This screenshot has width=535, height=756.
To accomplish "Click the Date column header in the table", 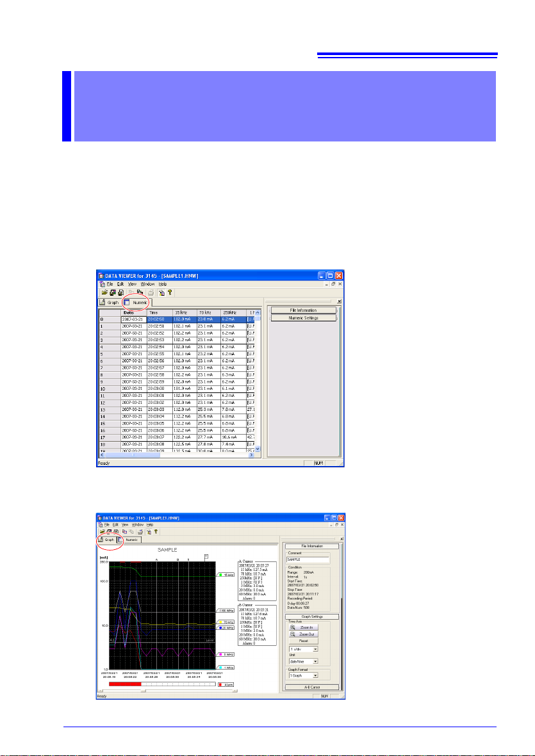I will (x=133, y=313).
